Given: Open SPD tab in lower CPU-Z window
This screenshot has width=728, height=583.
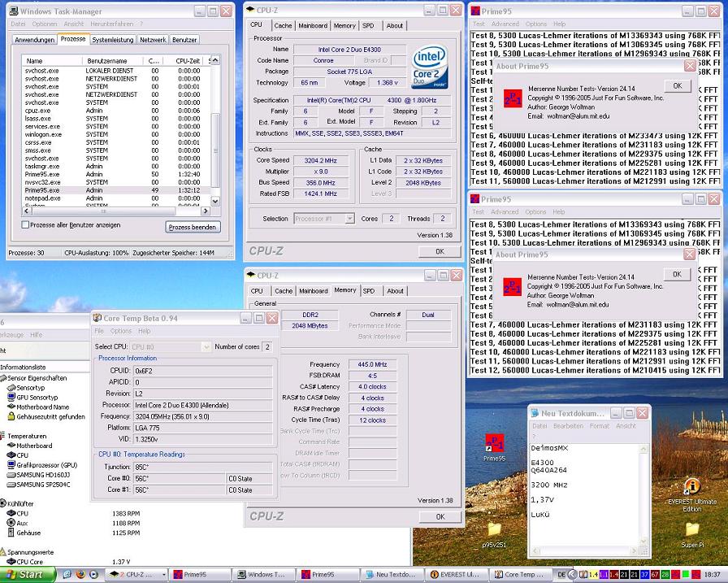Looking at the screenshot, I should pyautogui.click(x=369, y=291).
